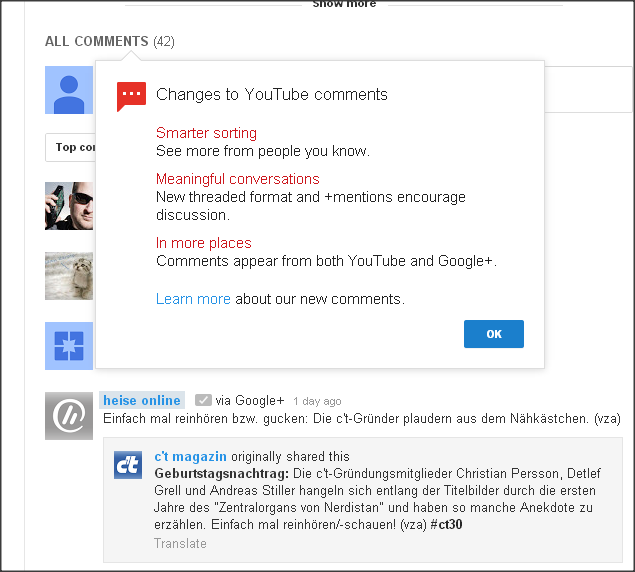Open the Learn more link
The width and height of the screenshot is (635, 572).
coord(193,299)
